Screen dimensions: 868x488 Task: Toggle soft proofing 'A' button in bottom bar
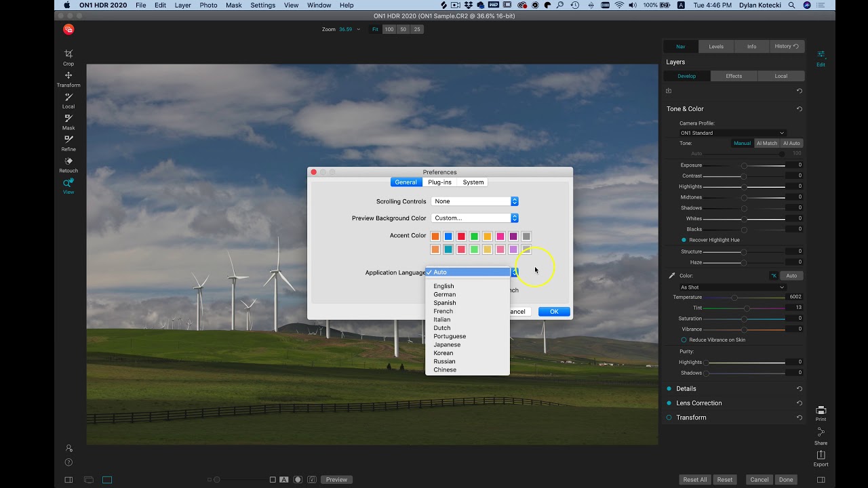coord(285,480)
